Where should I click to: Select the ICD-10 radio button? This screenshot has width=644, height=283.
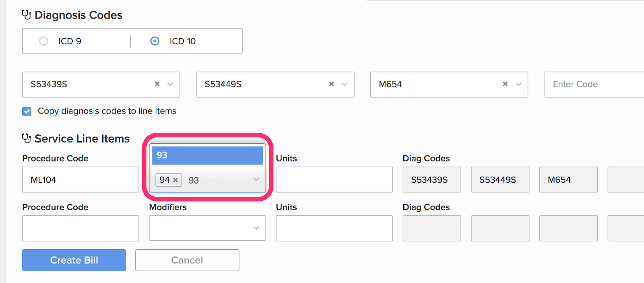click(155, 41)
